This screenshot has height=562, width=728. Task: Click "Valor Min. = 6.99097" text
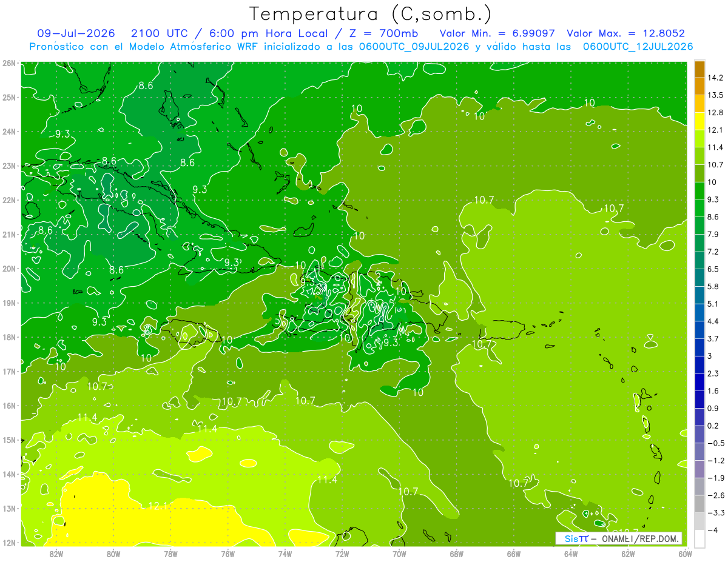click(496, 33)
